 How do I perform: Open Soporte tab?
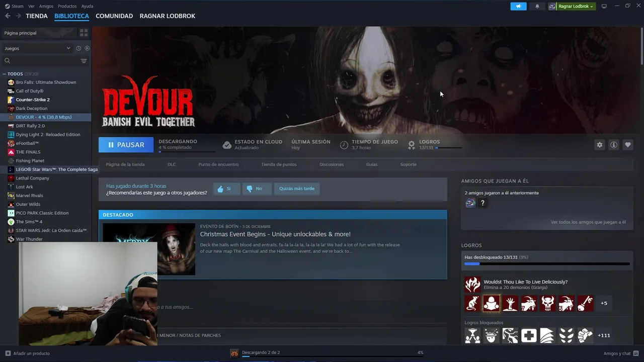(x=408, y=164)
